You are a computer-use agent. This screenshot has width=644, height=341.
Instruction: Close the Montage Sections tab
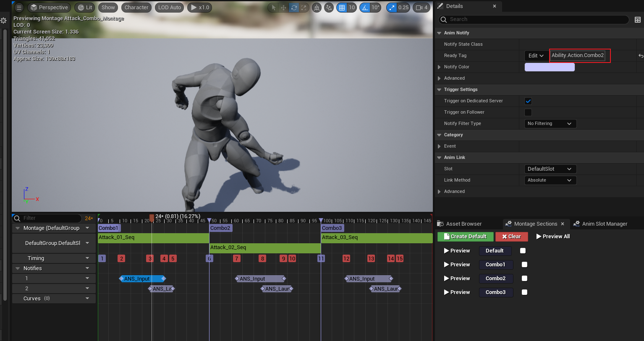(x=563, y=224)
